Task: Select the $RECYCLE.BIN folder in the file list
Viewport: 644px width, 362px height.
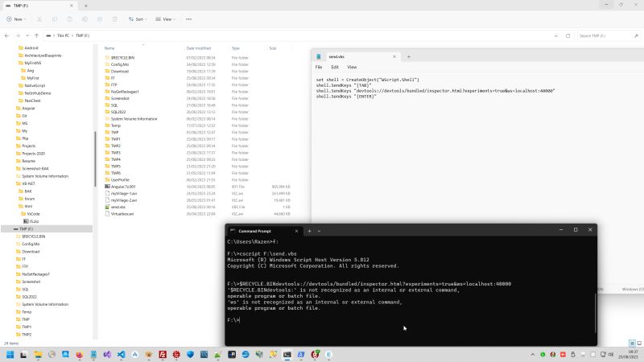Action: coord(122,58)
